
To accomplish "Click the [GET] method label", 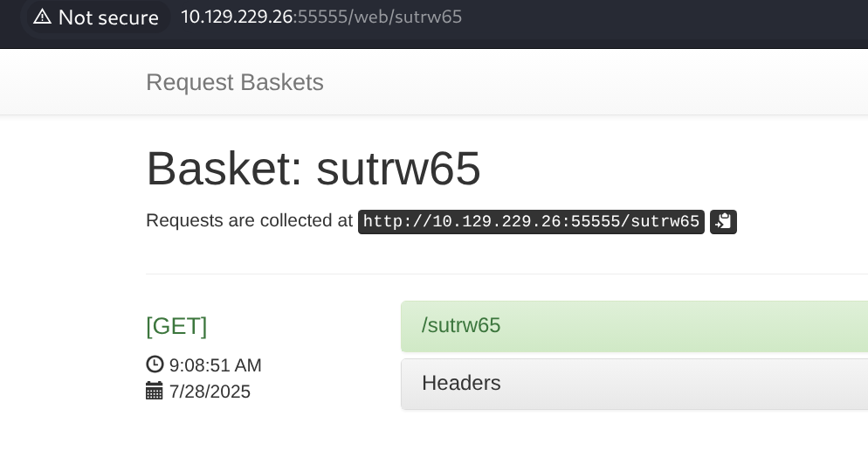I will (x=176, y=326).
